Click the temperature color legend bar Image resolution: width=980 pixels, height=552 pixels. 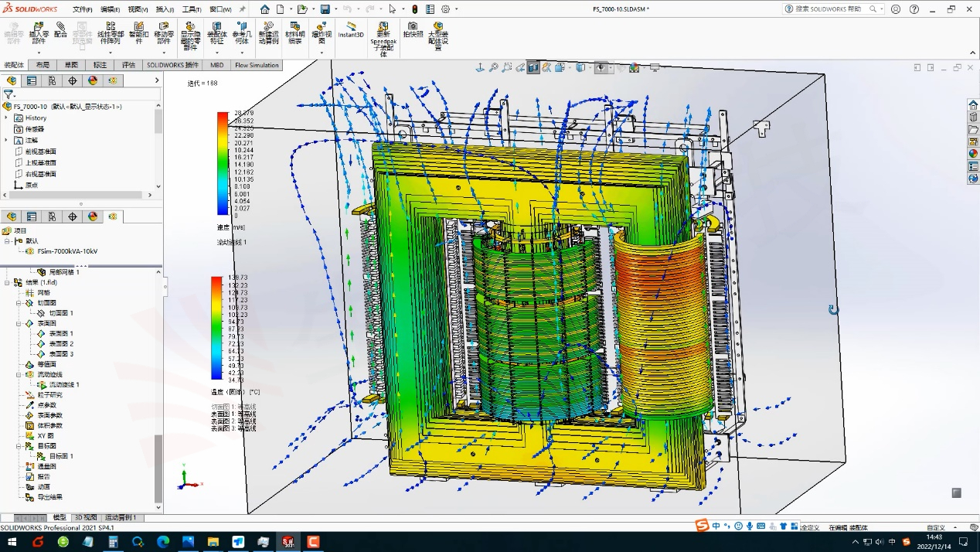pyautogui.click(x=216, y=329)
